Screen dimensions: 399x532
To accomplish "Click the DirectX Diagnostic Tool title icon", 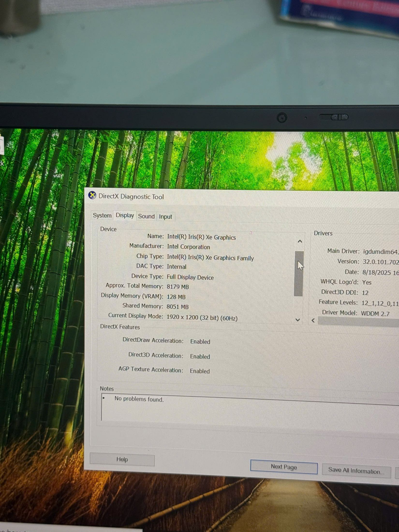I will pyautogui.click(x=92, y=195).
